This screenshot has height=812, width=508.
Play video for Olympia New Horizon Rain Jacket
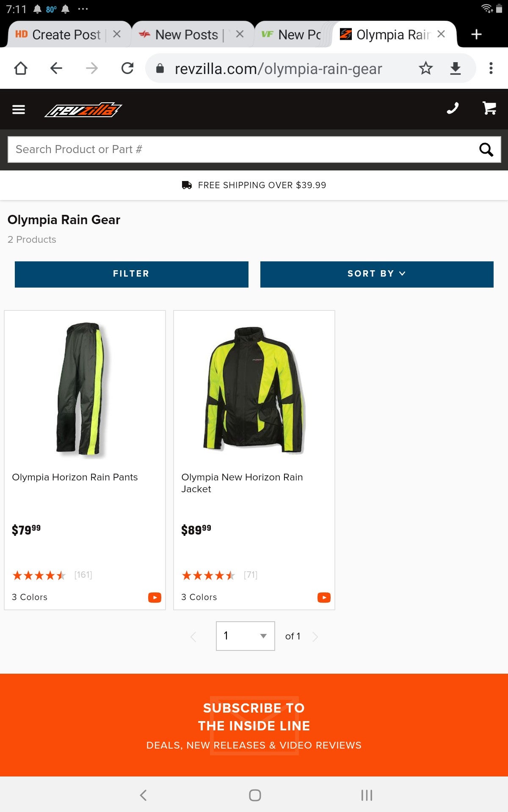(324, 597)
